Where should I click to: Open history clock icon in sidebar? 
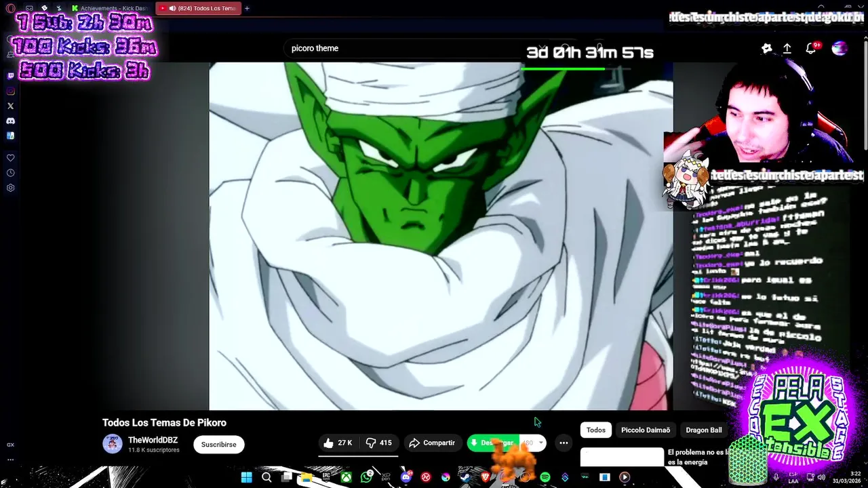[10, 173]
